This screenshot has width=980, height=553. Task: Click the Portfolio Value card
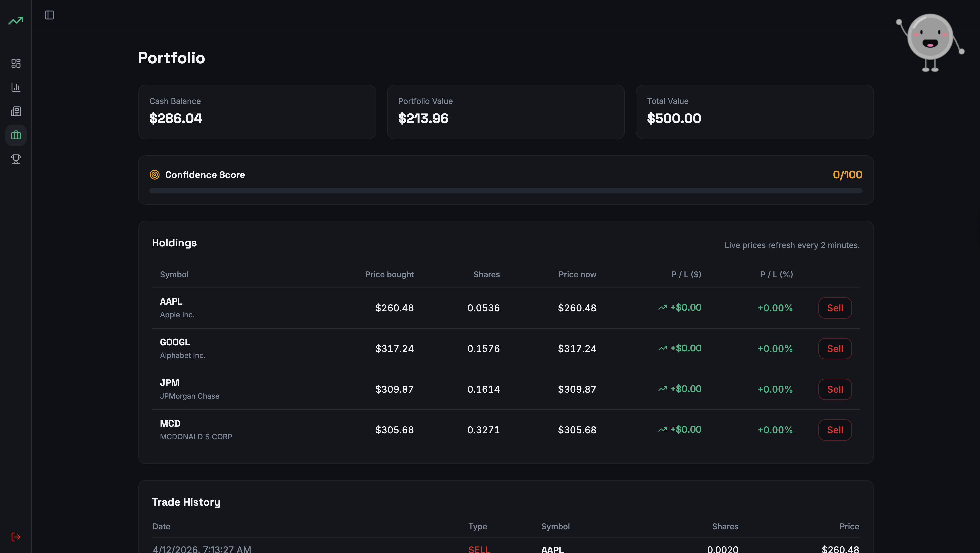point(506,112)
